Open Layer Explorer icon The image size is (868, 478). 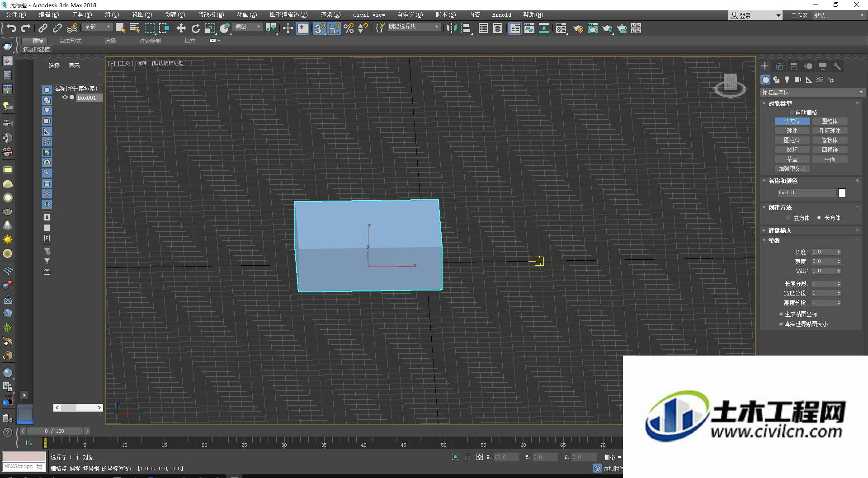click(498, 28)
